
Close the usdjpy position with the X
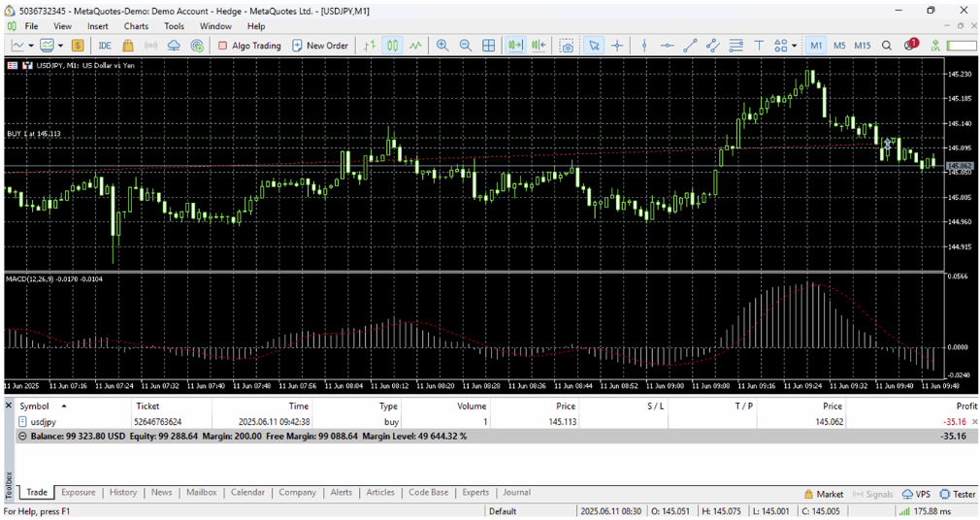(x=974, y=422)
